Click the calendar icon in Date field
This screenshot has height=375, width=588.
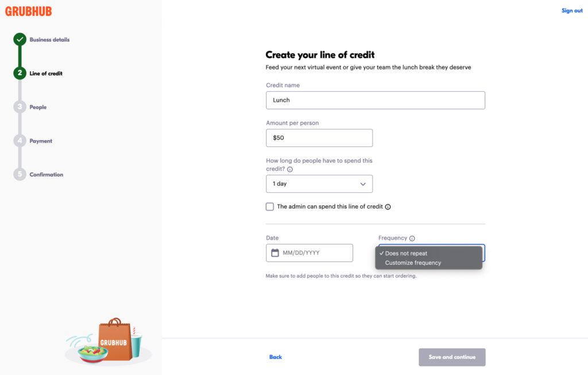pyautogui.click(x=275, y=253)
